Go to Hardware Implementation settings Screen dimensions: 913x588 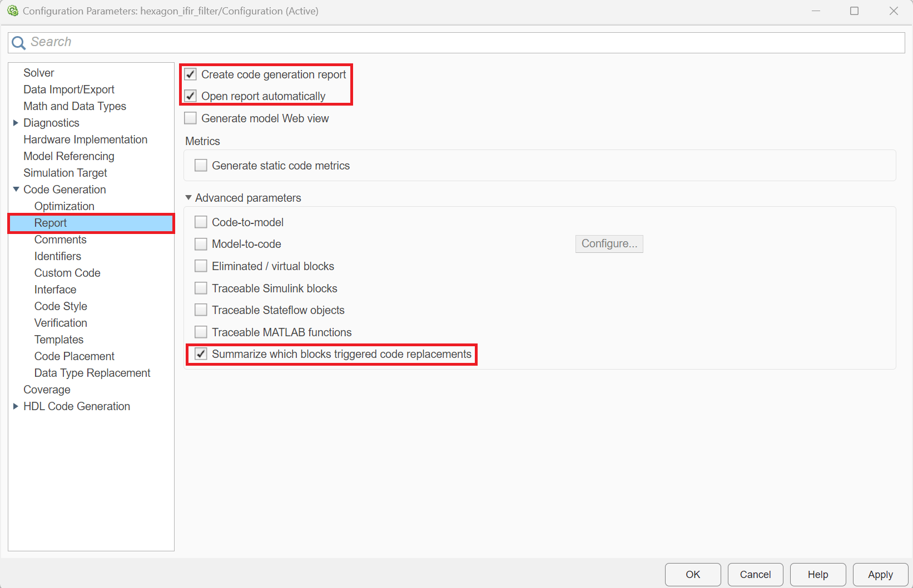[x=85, y=139]
